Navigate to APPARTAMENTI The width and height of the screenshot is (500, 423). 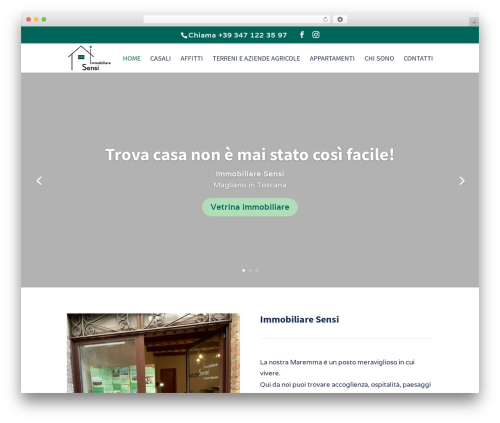coord(332,58)
